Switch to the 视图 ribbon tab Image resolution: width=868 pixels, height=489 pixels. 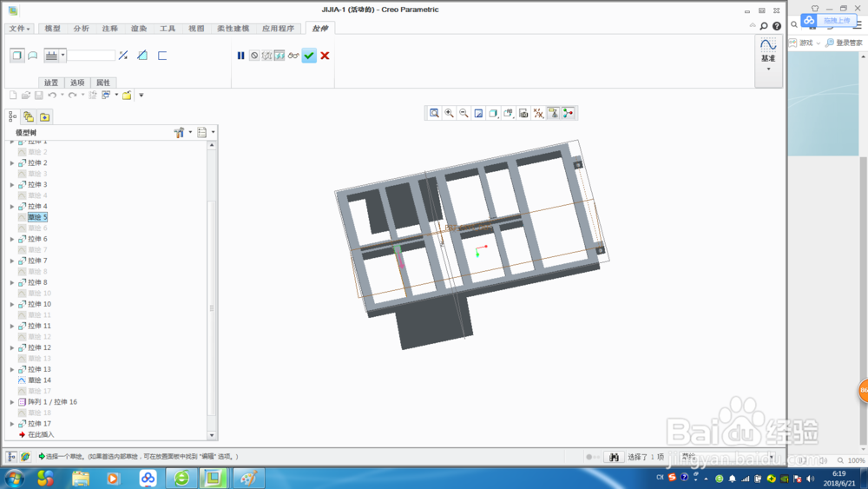[196, 29]
